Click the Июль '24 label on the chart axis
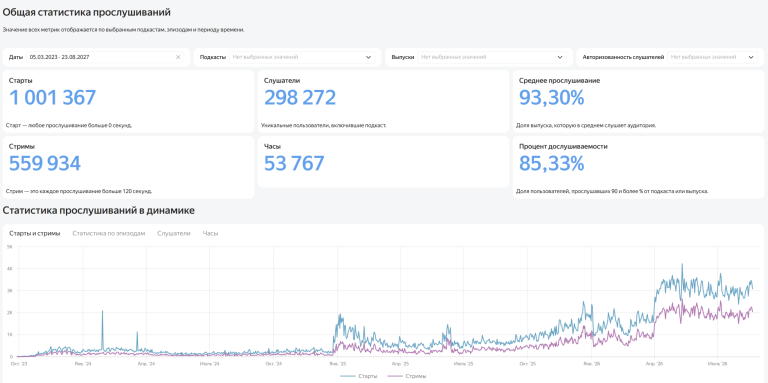The height and width of the screenshot is (383, 768). coord(210,364)
